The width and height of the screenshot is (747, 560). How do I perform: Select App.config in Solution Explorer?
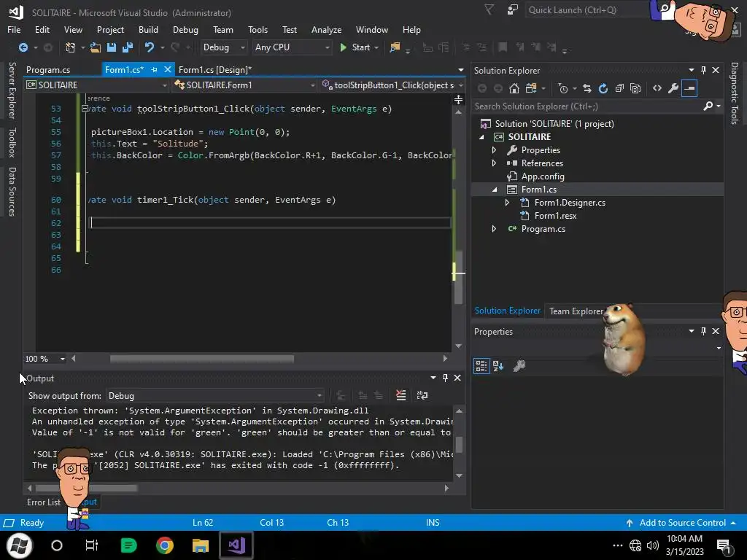tap(543, 176)
